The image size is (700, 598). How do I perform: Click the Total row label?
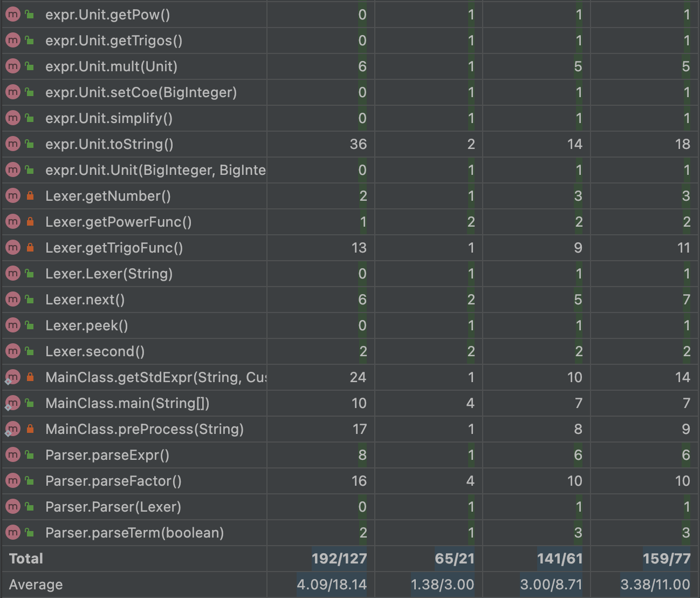26,559
